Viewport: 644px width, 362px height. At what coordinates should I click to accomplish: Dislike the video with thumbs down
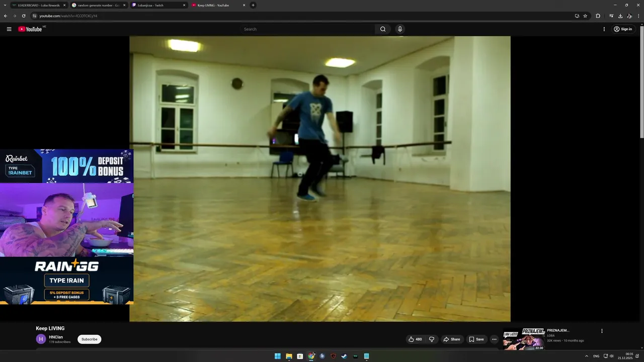pyautogui.click(x=432, y=339)
